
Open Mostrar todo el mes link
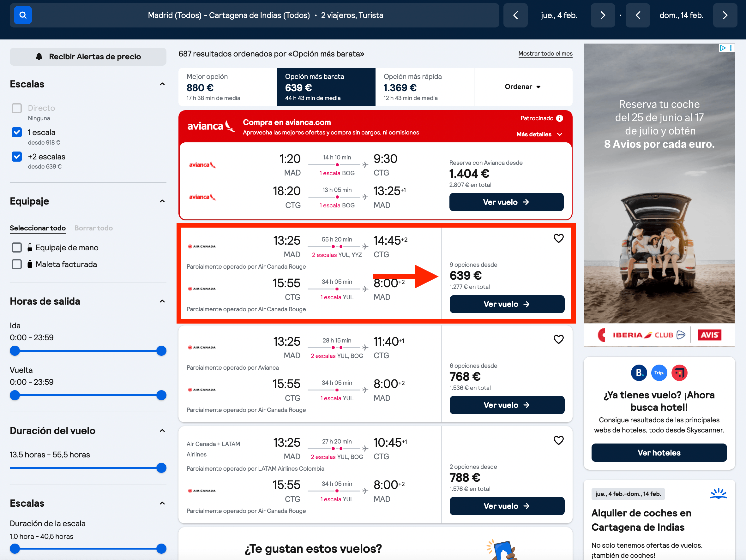545,54
